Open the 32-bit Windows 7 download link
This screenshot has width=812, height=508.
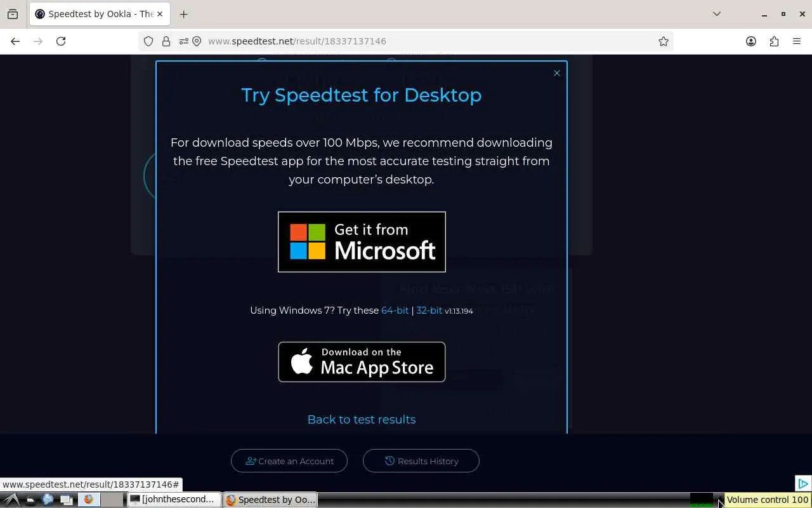click(x=429, y=311)
